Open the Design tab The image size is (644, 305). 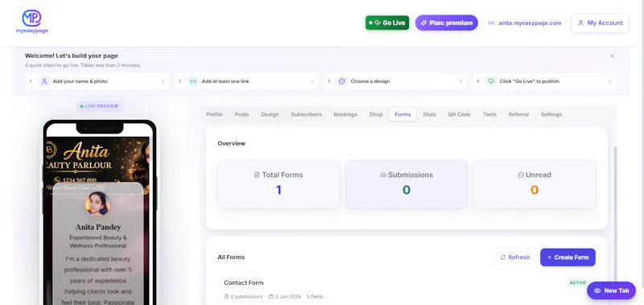(270, 114)
